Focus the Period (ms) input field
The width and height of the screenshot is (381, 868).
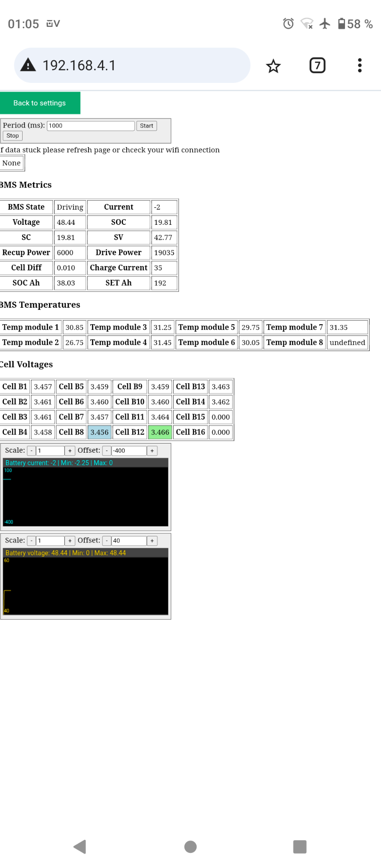tap(90, 126)
